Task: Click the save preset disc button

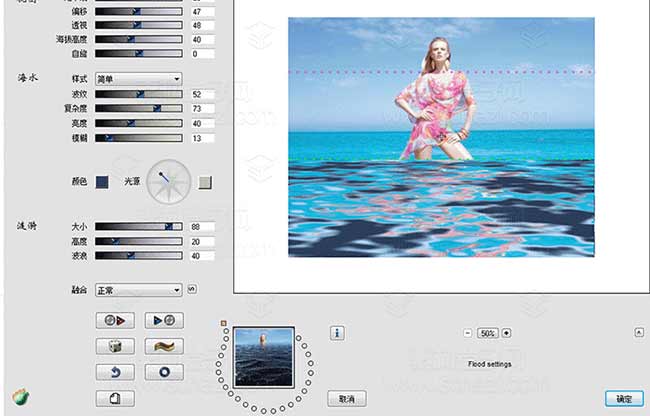Action: [x=163, y=321]
